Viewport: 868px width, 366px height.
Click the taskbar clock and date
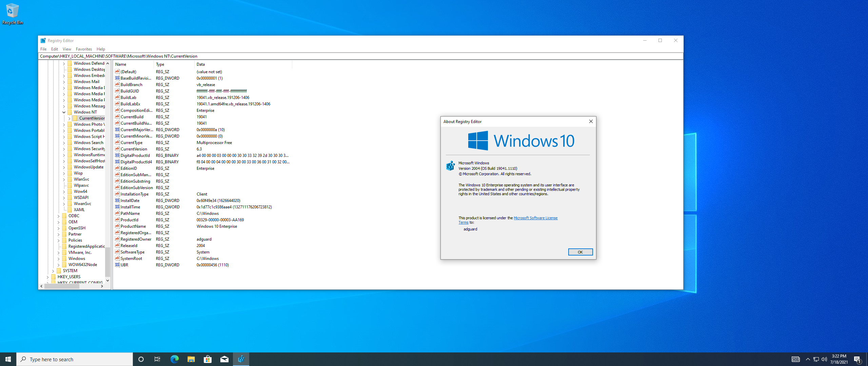[x=839, y=359]
